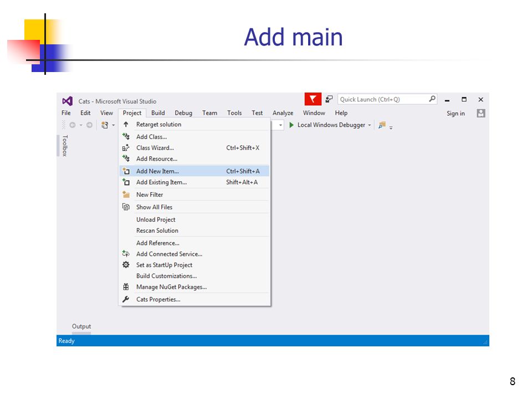
Task: Click the find in files toolbar icon
Action: 382,125
